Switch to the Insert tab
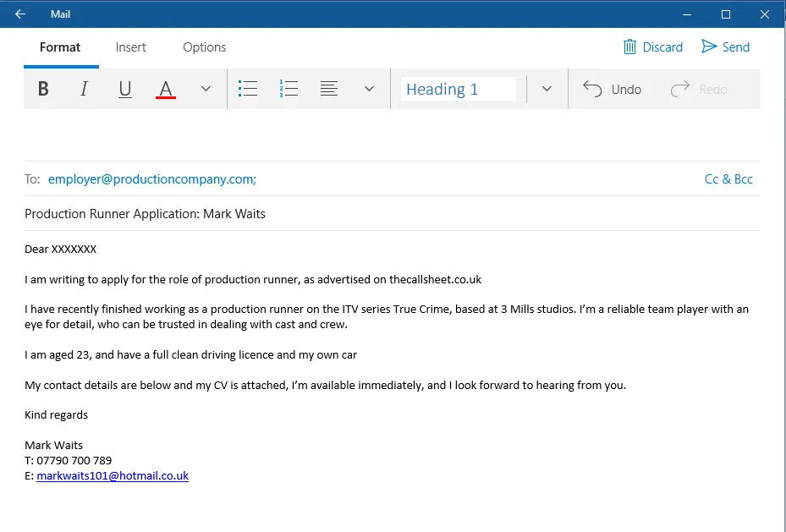 [130, 47]
